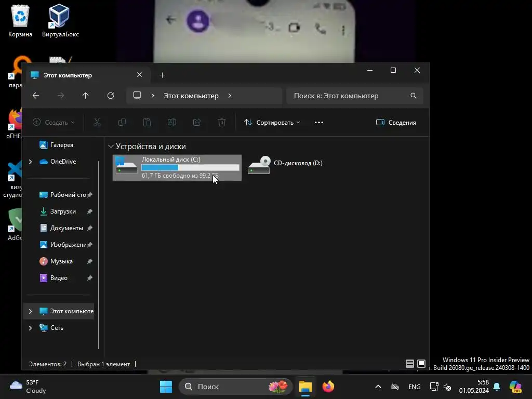The width and height of the screenshot is (532, 399).
Task: Collapse the Устройства и диски group
Action: 111,146
